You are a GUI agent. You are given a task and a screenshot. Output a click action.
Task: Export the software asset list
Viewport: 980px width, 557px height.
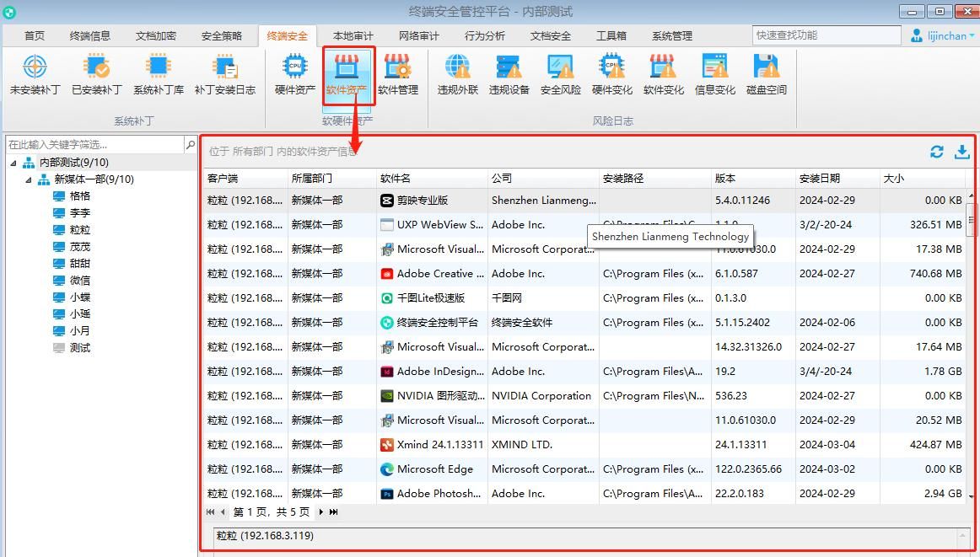click(961, 152)
